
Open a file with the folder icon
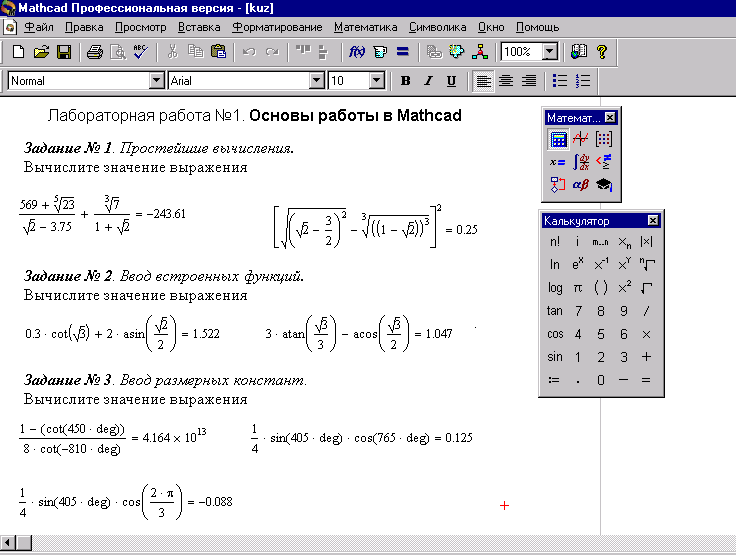click(x=41, y=52)
